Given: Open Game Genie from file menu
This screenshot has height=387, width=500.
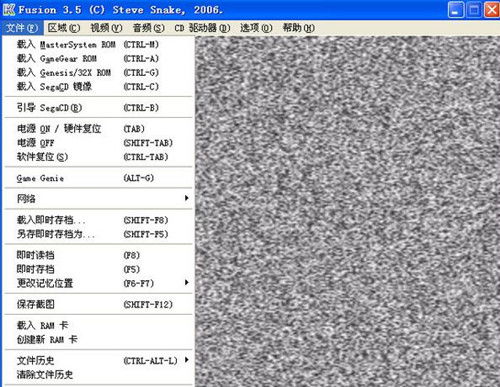Looking at the screenshot, I should [99, 178].
